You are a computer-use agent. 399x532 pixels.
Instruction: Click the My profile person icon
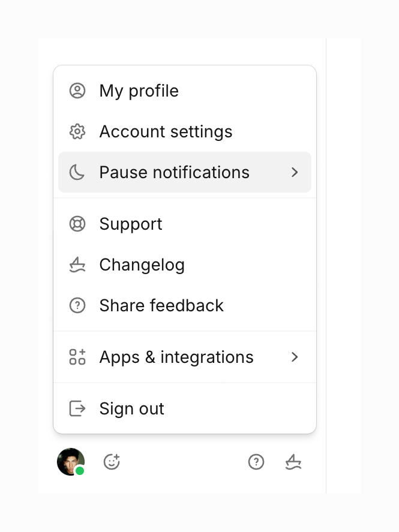click(77, 91)
